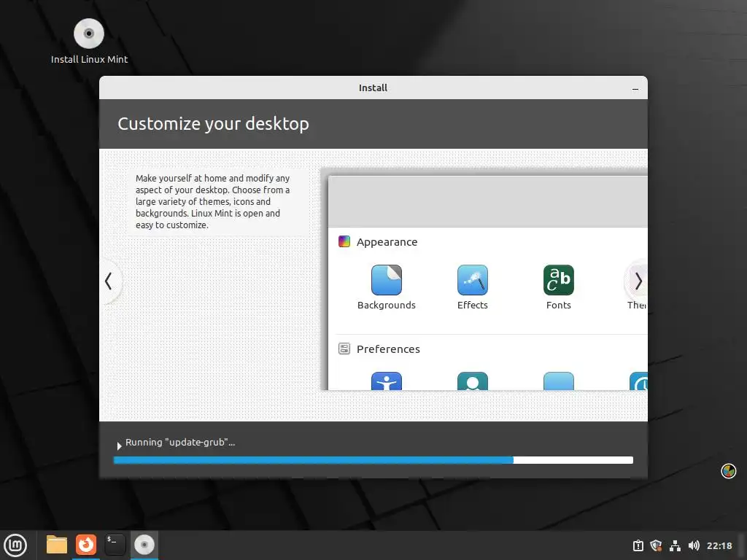Click the colorful round icon on the desktop
The height and width of the screenshot is (560, 747).
(x=728, y=471)
